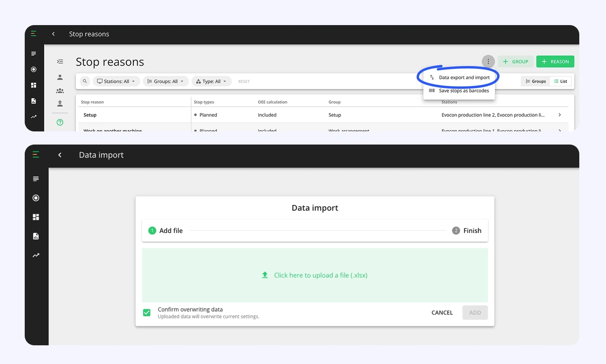Open trend arrow icon in Stop reasons sidebar

(x=34, y=117)
